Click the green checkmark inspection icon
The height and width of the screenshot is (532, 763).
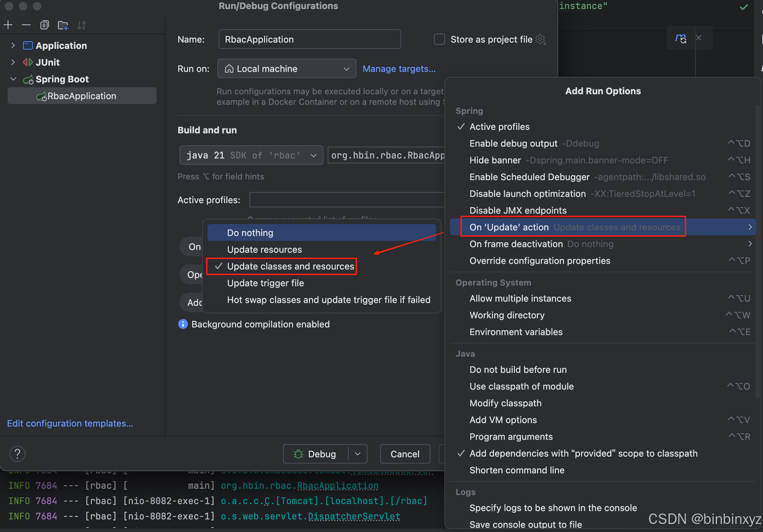(x=744, y=7)
